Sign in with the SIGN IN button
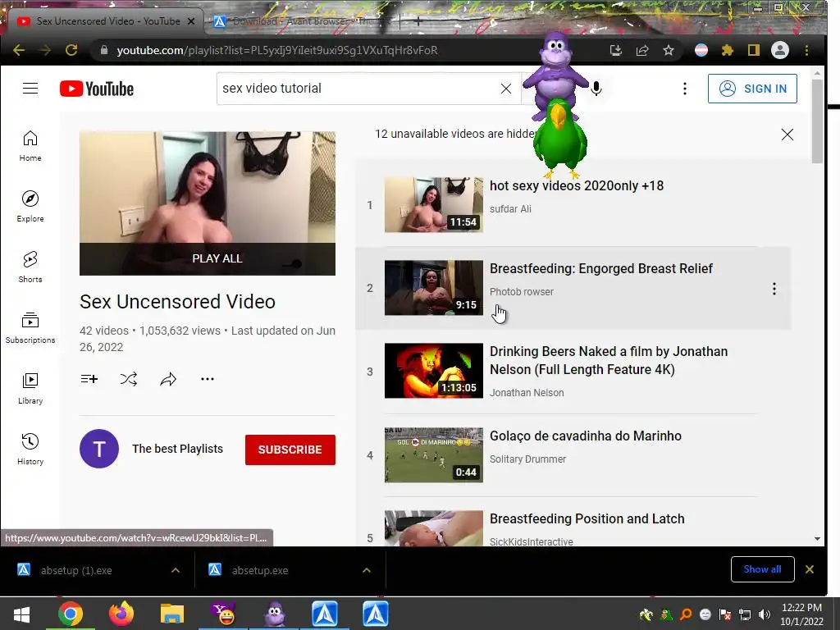The width and height of the screenshot is (840, 630). tap(752, 89)
